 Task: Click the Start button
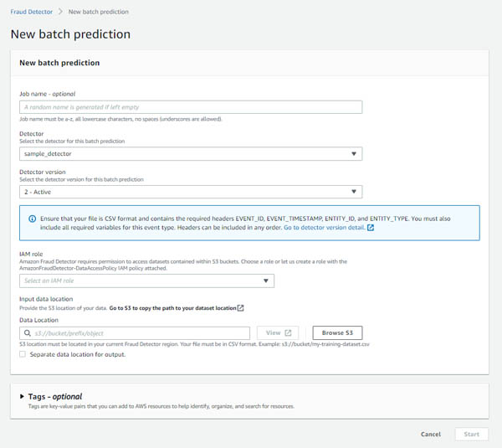tap(472, 435)
